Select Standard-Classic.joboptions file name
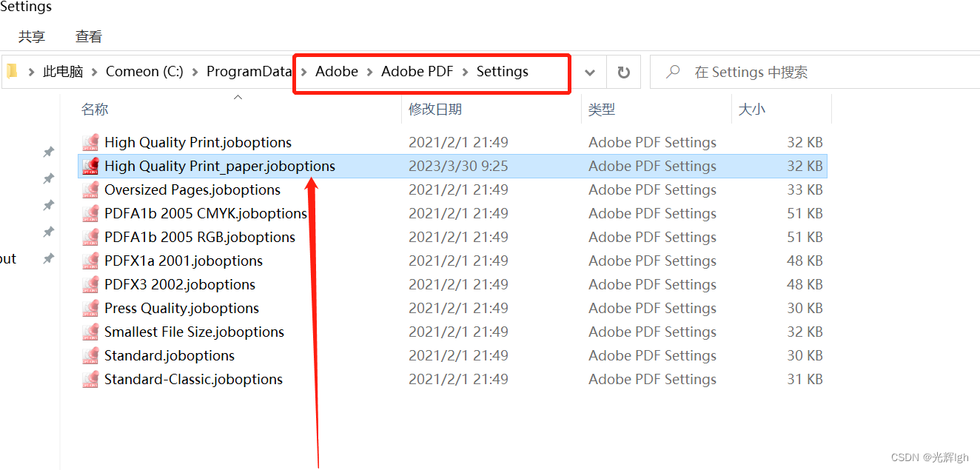Viewport: 980px width, 470px height. (193, 379)
